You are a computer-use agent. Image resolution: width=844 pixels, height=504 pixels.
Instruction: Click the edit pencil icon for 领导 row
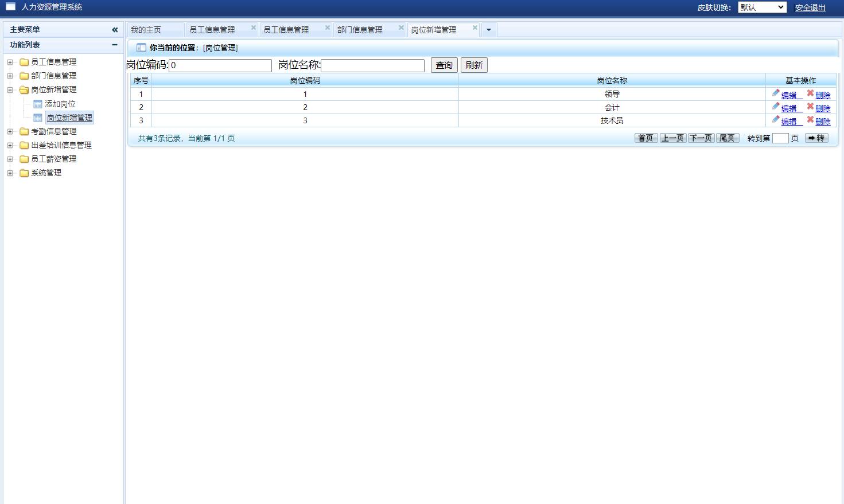[776, 93]
